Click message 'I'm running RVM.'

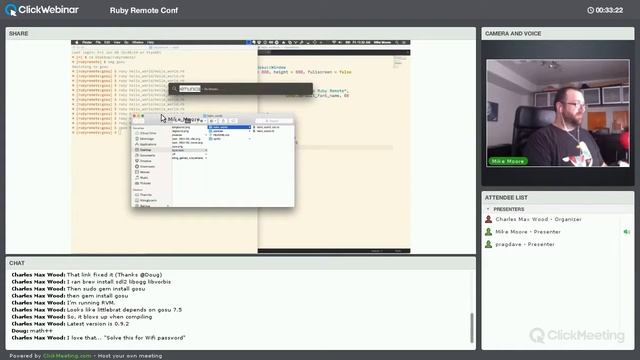tap(91, 303)
